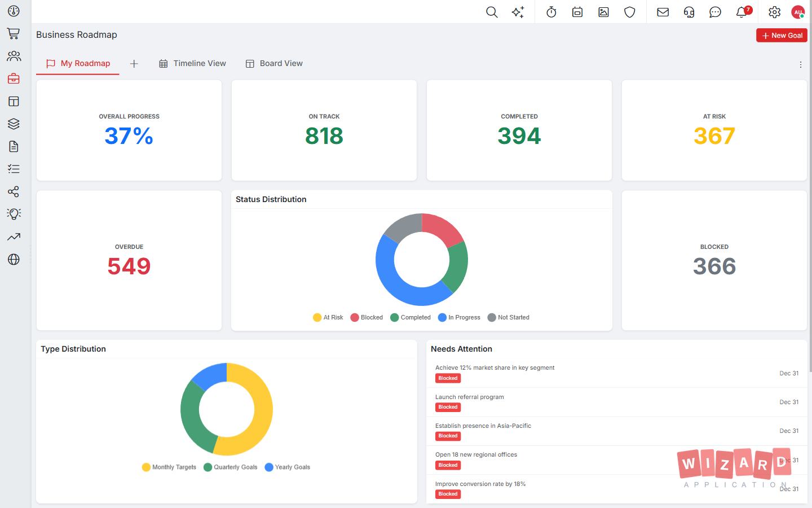Toggle Yearly Goals legend item
812x508 pixels.
click(x=288, y=467)
